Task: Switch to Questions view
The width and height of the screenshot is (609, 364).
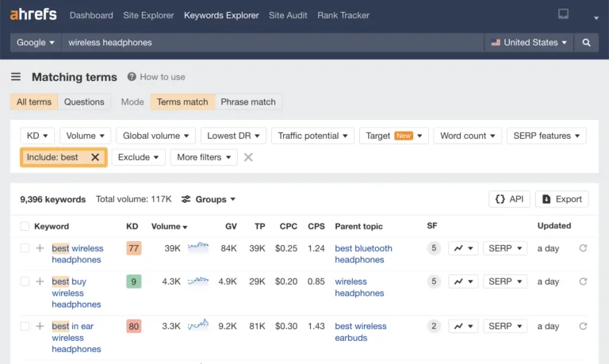Action: coord(84,102)
